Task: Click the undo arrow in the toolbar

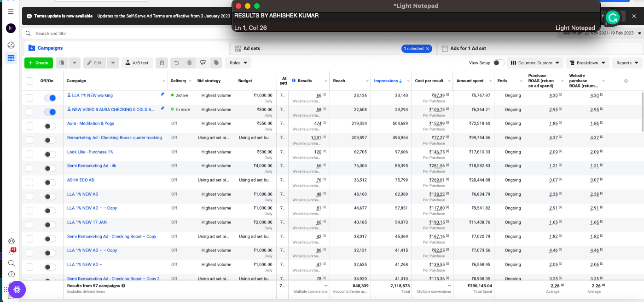Action: pyautogui.click(x=176, y=63)
